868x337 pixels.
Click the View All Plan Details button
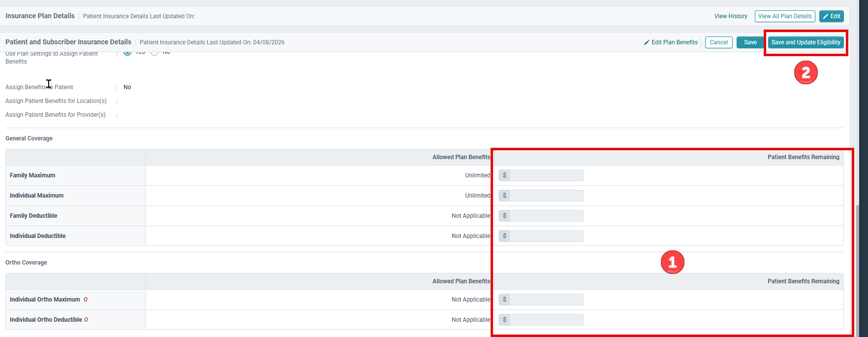[x=785, y=16]
